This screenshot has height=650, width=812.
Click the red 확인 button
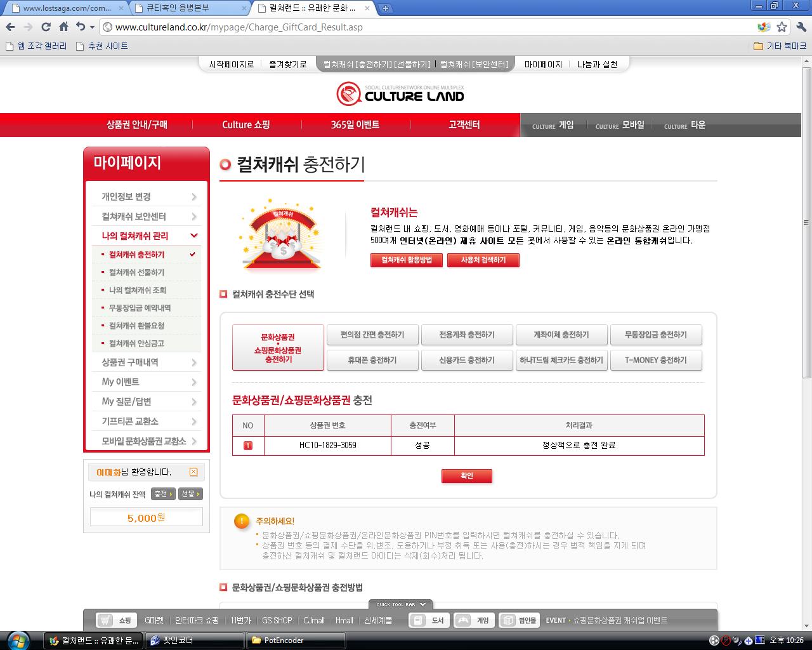point(467,475)
